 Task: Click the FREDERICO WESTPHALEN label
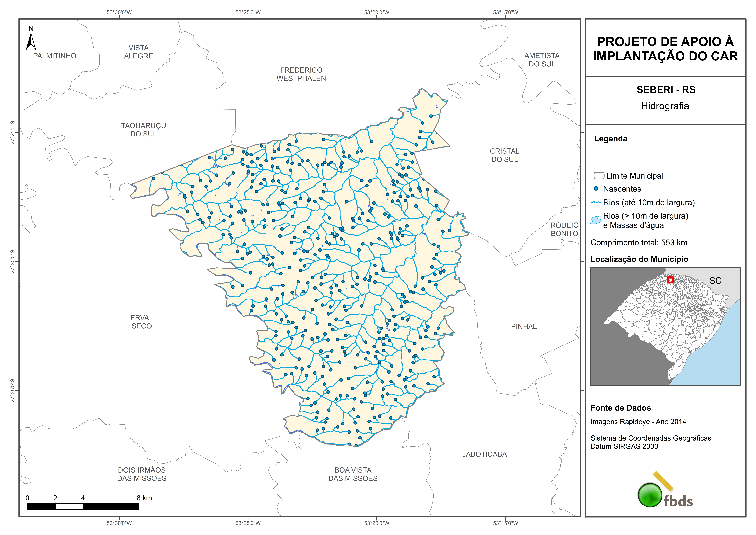point(301,74)
